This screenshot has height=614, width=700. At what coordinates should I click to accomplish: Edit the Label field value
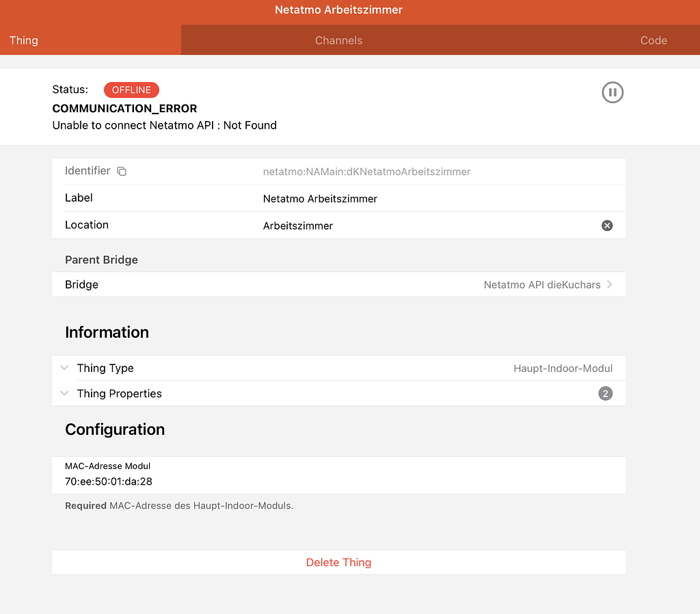tap(320, 198)
